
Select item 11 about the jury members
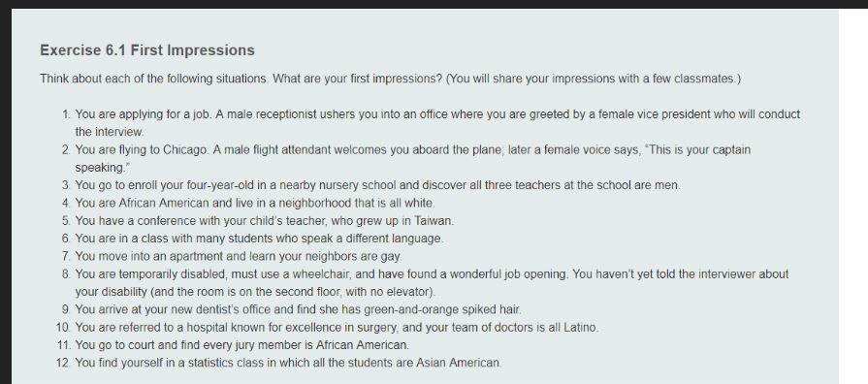tap(233, 344)
